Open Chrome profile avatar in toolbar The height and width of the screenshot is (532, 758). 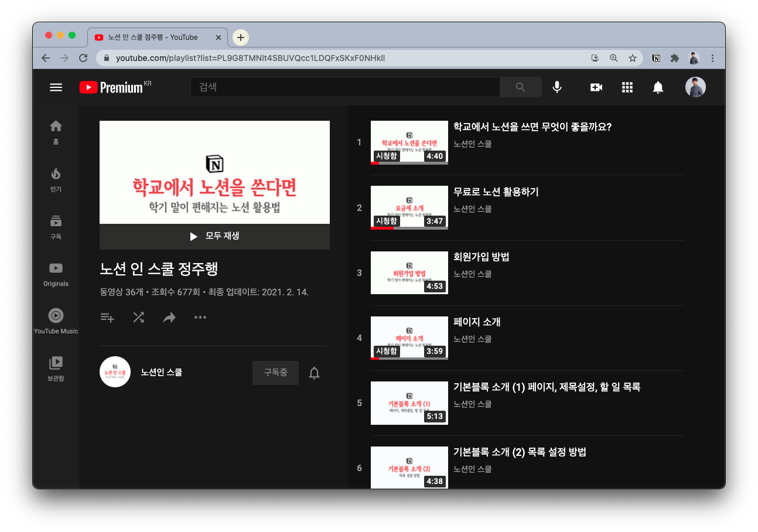(694, 58)
